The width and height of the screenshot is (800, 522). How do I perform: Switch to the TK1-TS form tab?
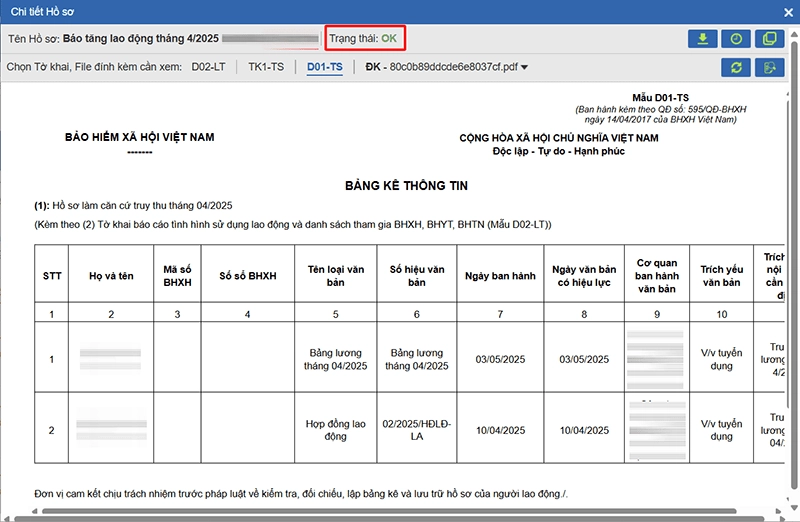[x=266, y=67]
